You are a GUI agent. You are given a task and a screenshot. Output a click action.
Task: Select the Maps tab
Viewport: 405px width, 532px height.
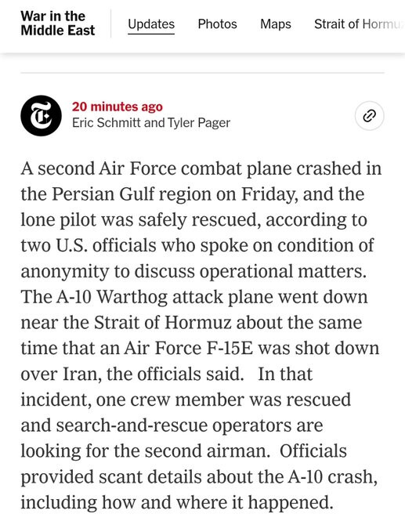(x=276, y=24)
